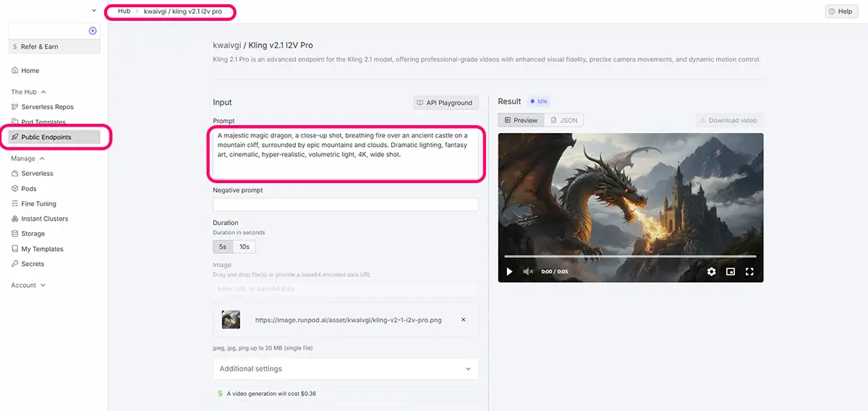This screenshot has height=411, width=868.
Task: Click the Help button
Action: [x=841, y=12]
